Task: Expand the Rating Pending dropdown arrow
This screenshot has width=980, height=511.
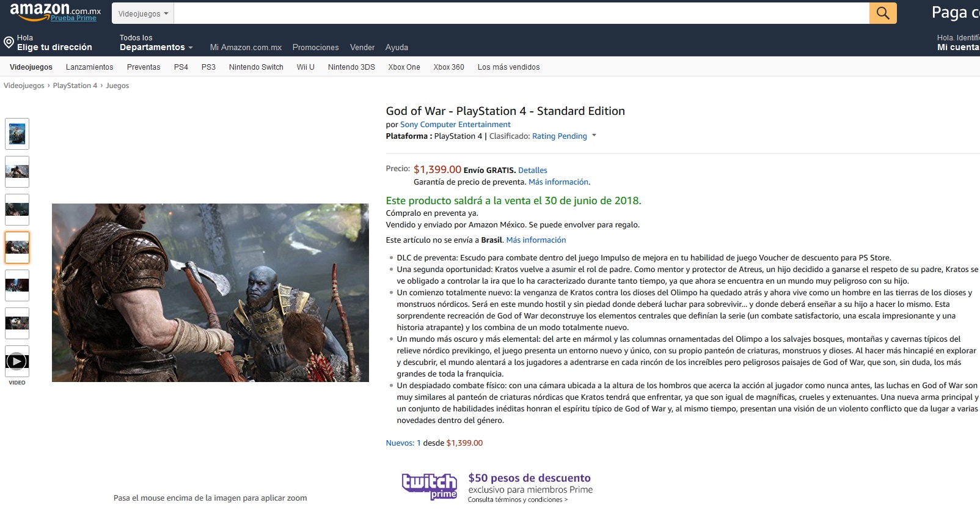Action: pyautogui.click(x=594, y=136)
